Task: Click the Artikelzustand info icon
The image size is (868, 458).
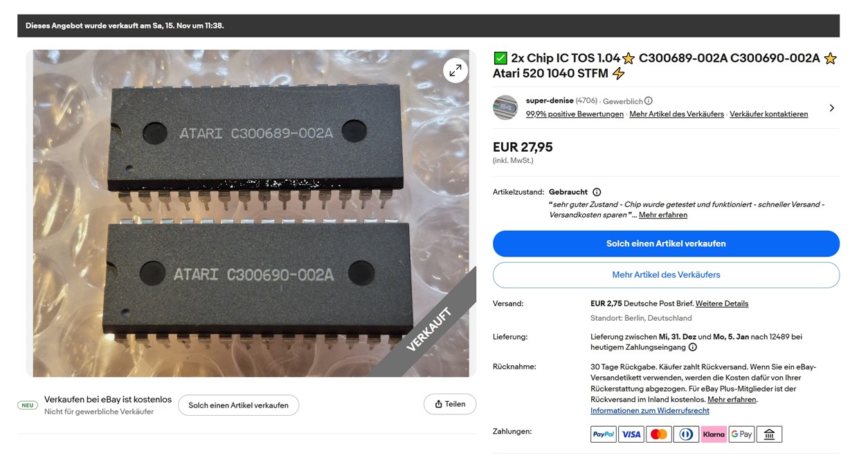Action: [597, 192]
